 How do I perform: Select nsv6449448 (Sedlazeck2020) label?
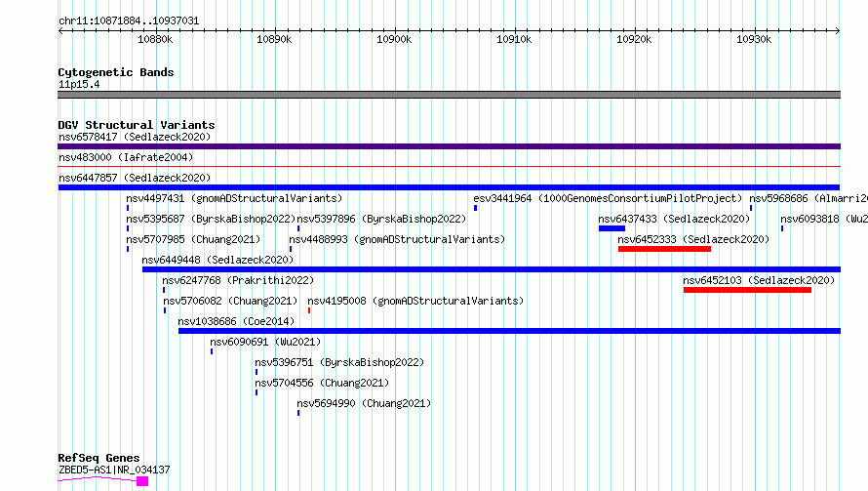coord(217,260)
